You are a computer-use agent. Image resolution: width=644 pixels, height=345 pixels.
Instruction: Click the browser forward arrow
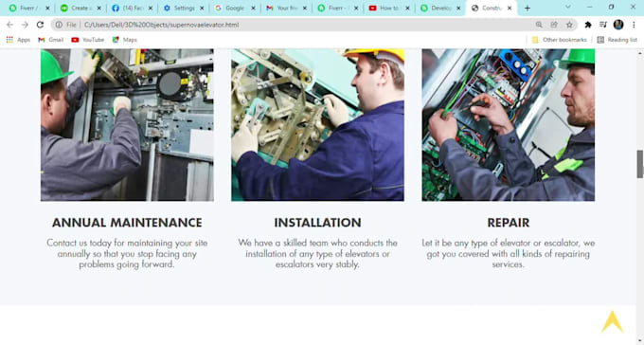[25, 25]
